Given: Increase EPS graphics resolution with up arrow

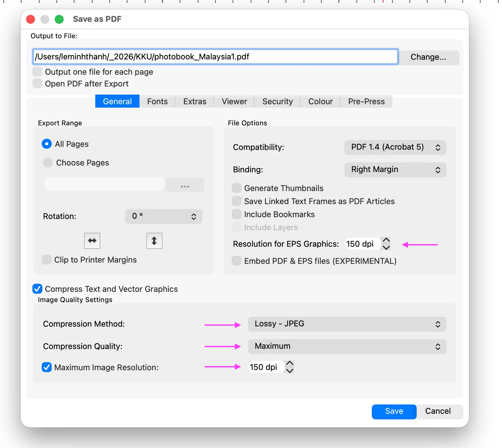Looking at the screenshot, I should pos(386,240).
